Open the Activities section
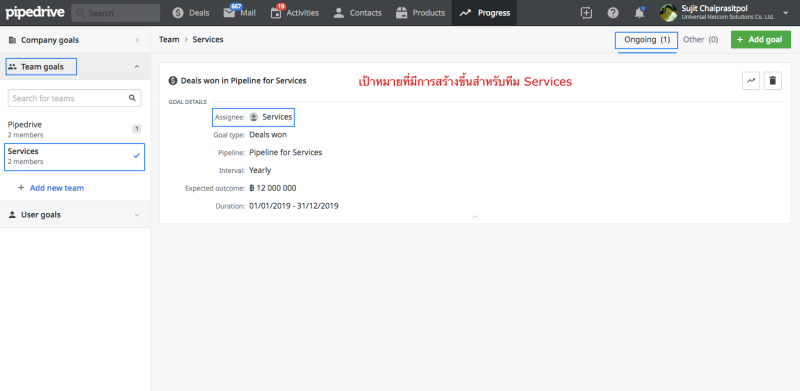Screen dimensions: 800x391 coord(294,13)
